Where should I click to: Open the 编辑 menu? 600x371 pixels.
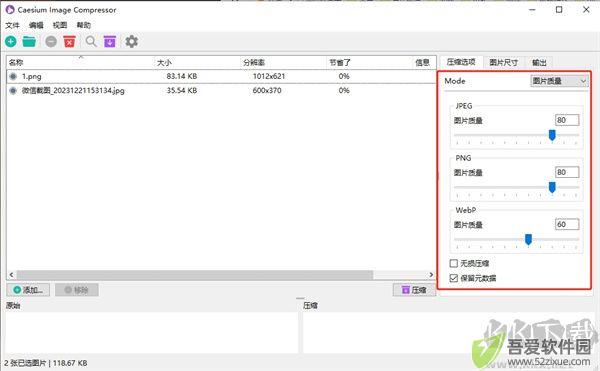coord(36,25)
